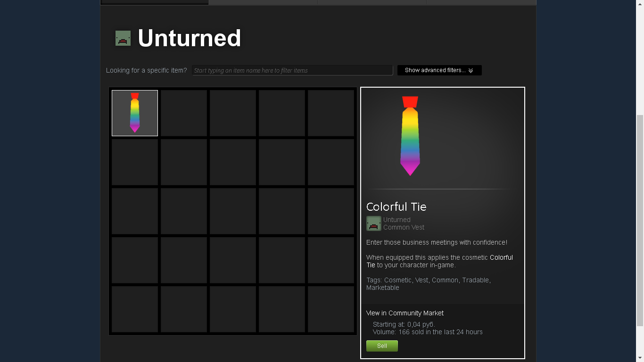Click the Unturned page heading
The width and height of the screenshot is (644, 362).
pos(190,38)
